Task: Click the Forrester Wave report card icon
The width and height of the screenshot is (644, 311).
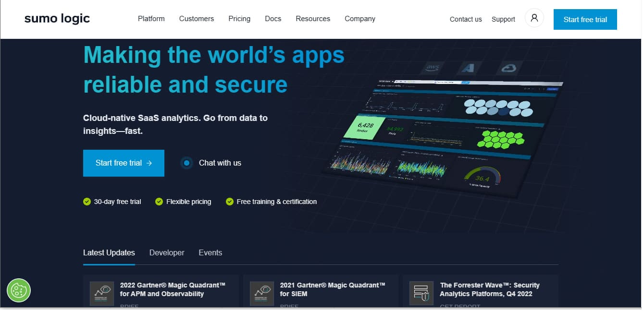Action: click(x=421, y=293)
